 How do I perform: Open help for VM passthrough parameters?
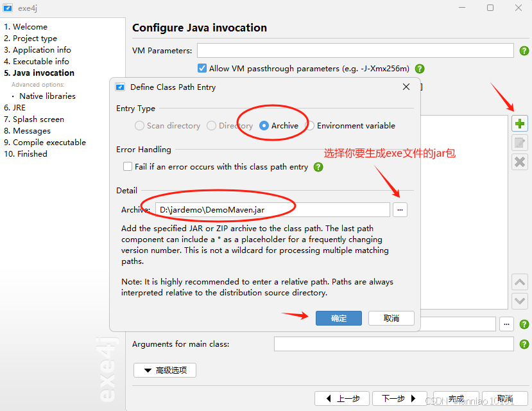tap(420, 69)
